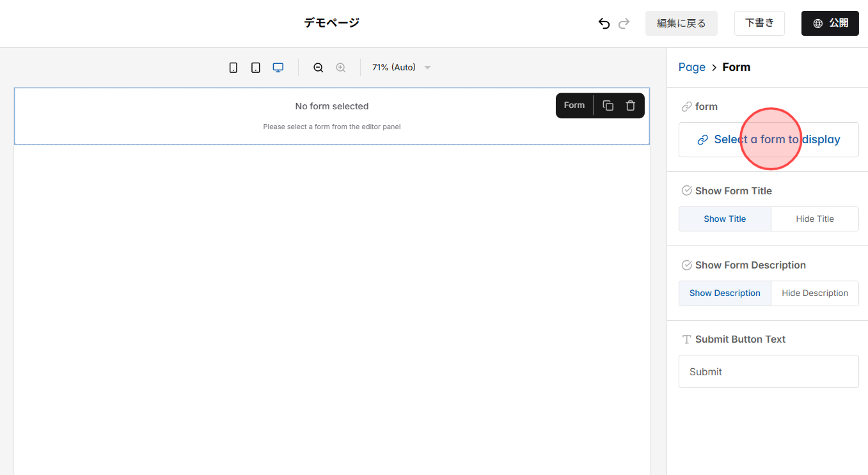Screen dimensions: 868x475
Task: Edit the Submit Button Text field
Action: tap(768, 371)
